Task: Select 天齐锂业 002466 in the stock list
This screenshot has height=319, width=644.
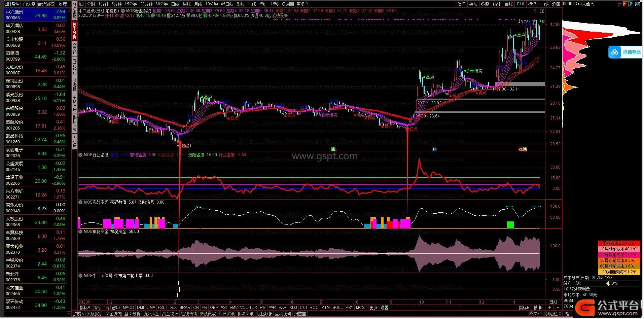Action: (36, 290)
